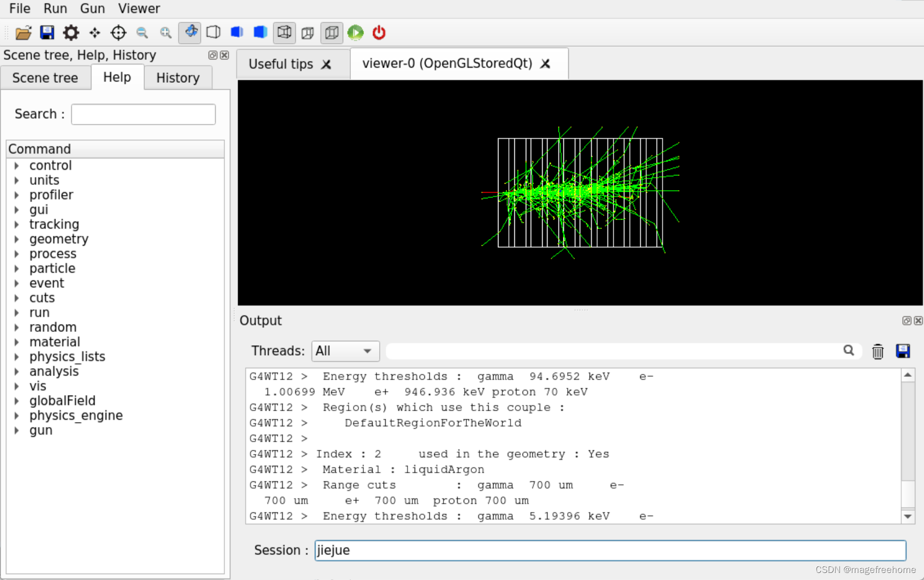The width and height of the screenshot is (924, 580).
Task: Click output scrollbar down arrow
Action: tap(908, 516)
